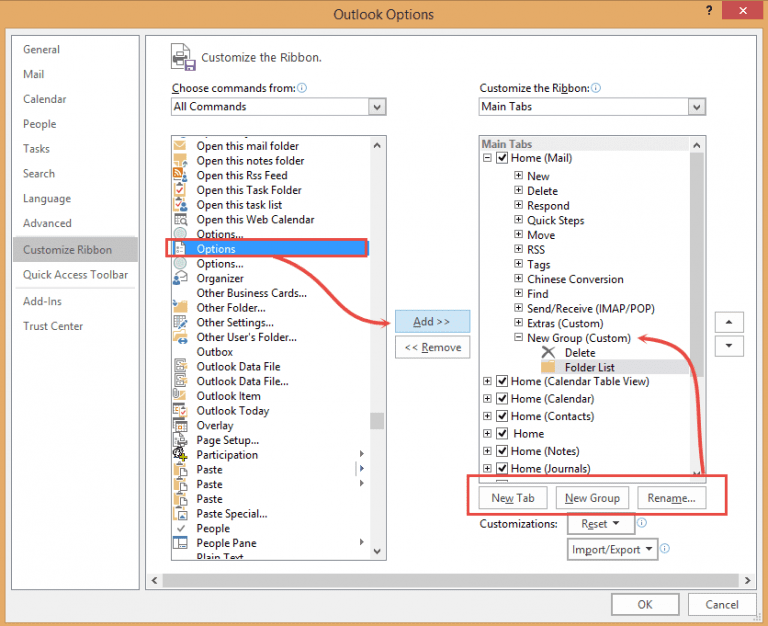The height and width of the screenshot is (626, 768).
Task: Open the Customize the Ribbon dropdown
Action: tap(696, 107)
